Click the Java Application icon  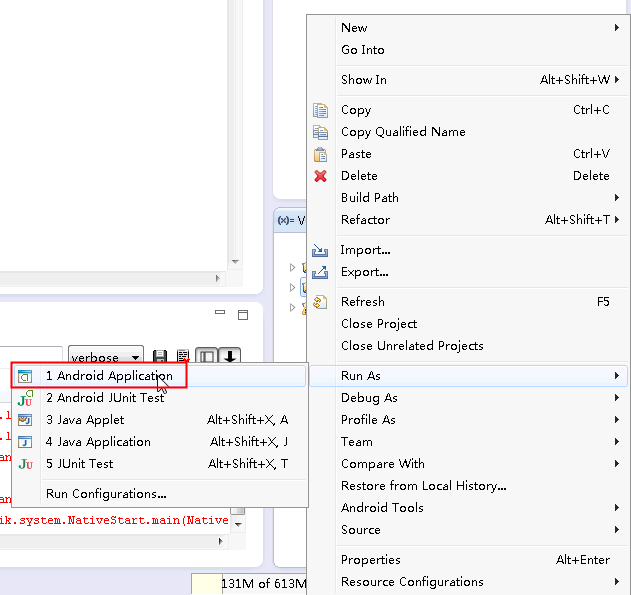(25, 442)
